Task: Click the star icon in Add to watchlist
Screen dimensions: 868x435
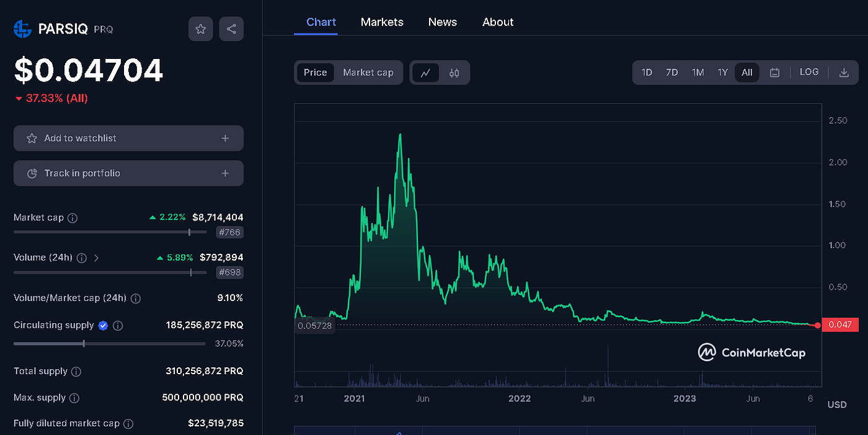Action: (32, 138)
